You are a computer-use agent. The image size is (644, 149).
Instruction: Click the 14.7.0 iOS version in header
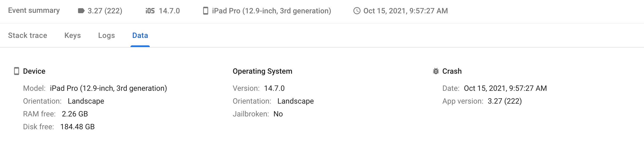(x=169, y=11)
